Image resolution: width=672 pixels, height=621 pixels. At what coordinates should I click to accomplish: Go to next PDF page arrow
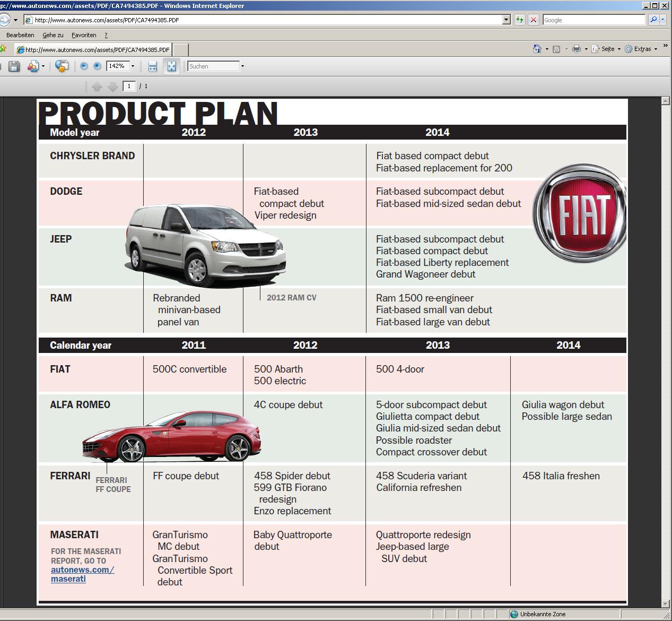tap(112, 86)
